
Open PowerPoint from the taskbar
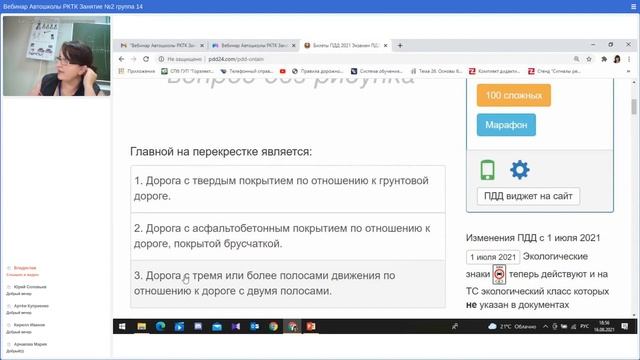tap(311, 327)
